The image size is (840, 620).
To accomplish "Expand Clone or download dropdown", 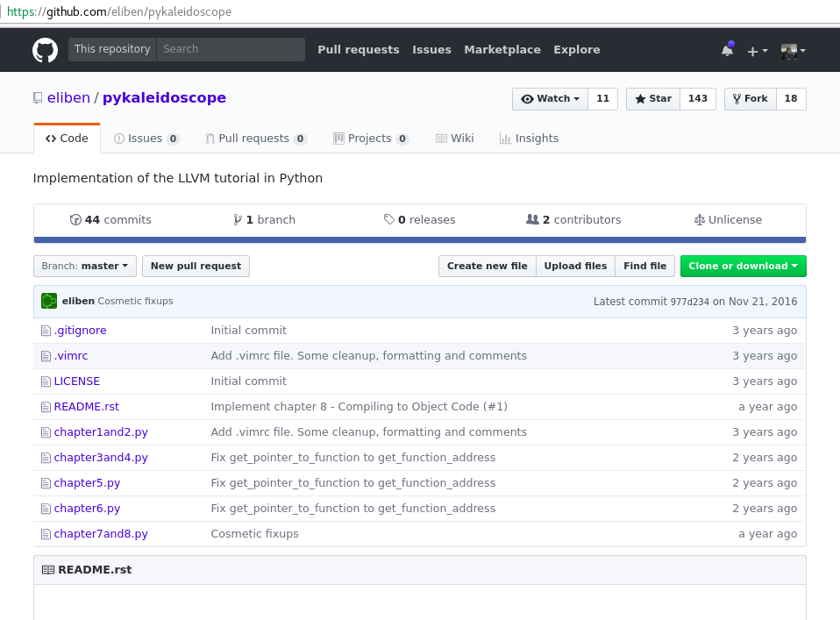I will [743, 267].
